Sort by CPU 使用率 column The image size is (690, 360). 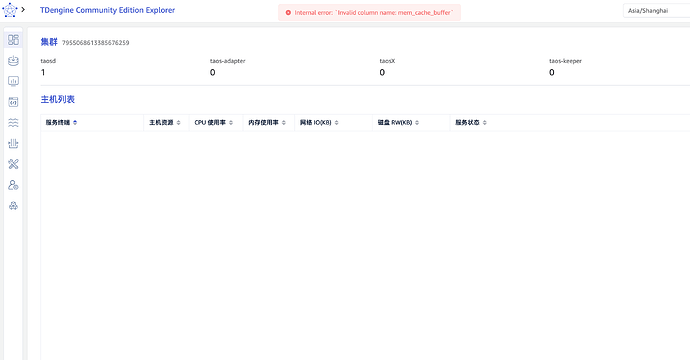click(x=231, y=123)
